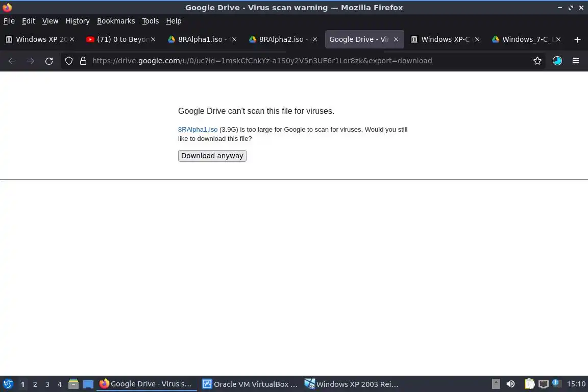This screenshot has width=588, height=392.
Task: Open tracking protection shield icon
Action: (x=68, y=61)
